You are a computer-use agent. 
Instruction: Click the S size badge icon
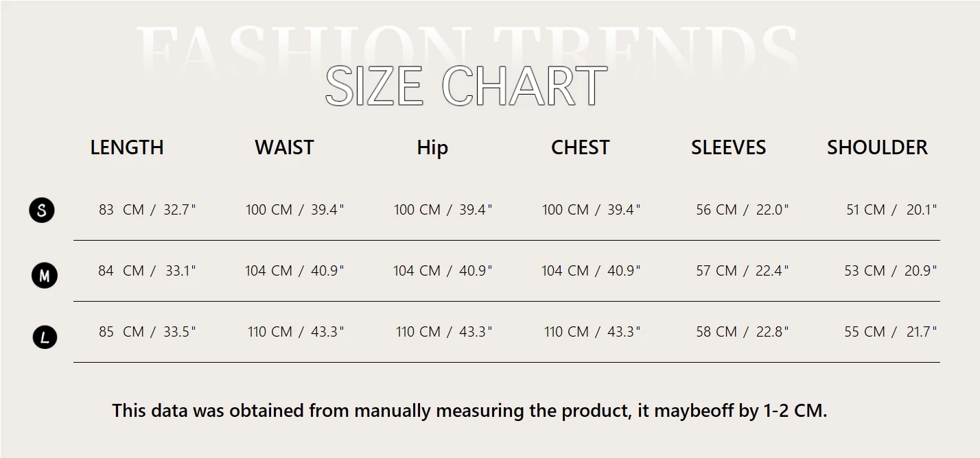[42, 210]
